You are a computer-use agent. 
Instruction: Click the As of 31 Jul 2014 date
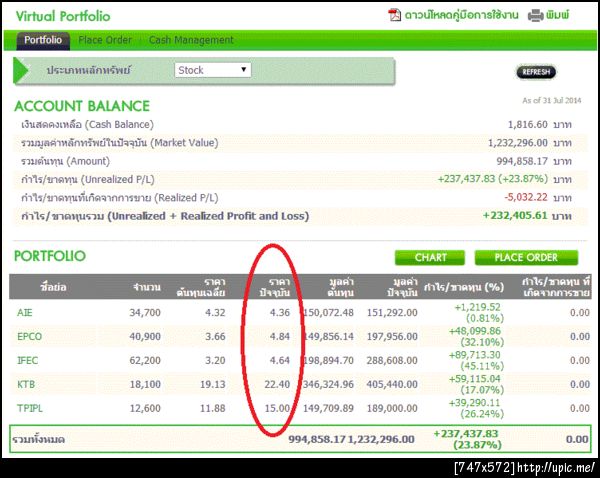click(x=552, y=101)
